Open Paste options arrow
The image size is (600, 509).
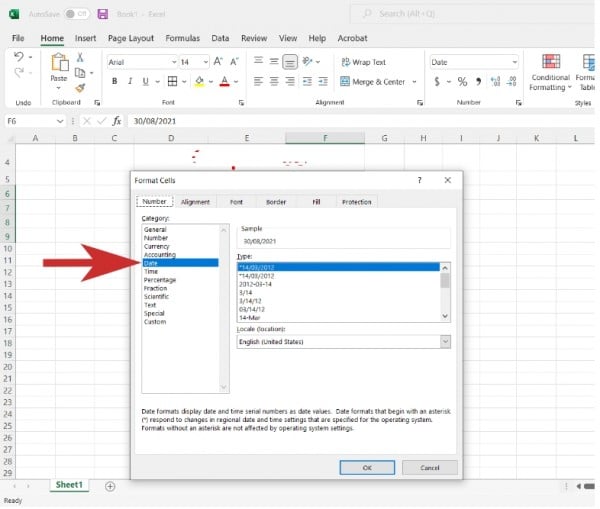coord(59,88)
